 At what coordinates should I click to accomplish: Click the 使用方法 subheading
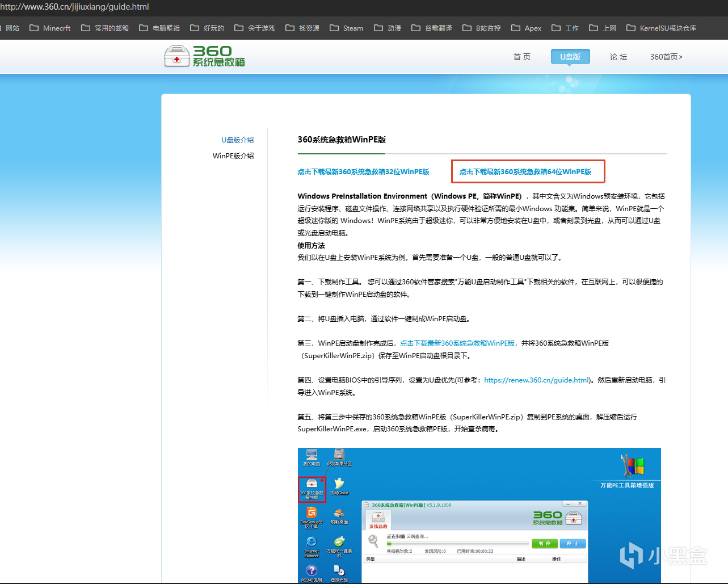click(x=311, y=246)
